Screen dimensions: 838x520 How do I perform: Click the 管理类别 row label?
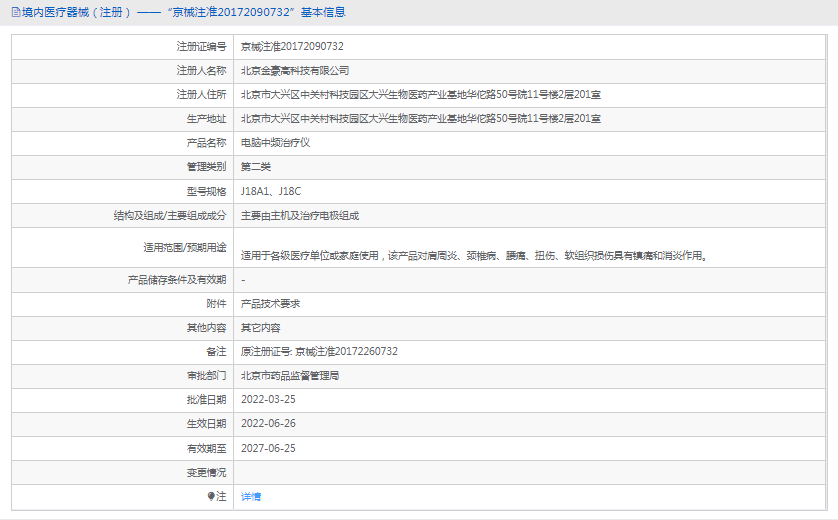tap(206, 167)
